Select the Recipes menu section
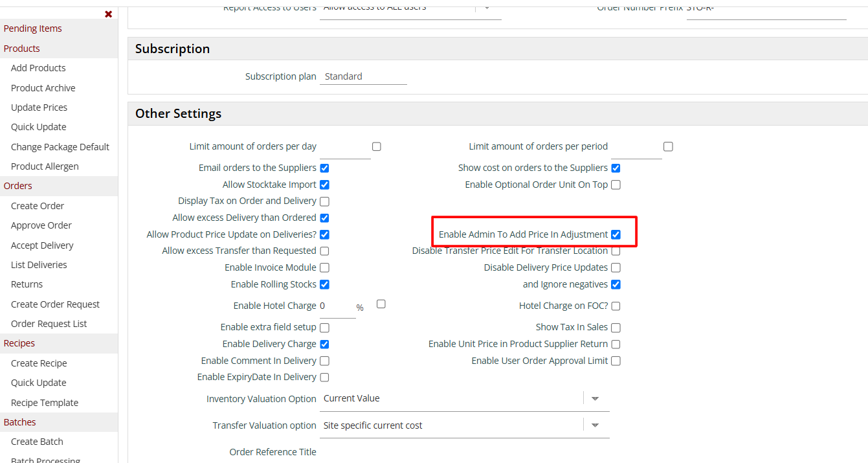Viewport: 868px width, 463px height. click(x=19, y=343)
